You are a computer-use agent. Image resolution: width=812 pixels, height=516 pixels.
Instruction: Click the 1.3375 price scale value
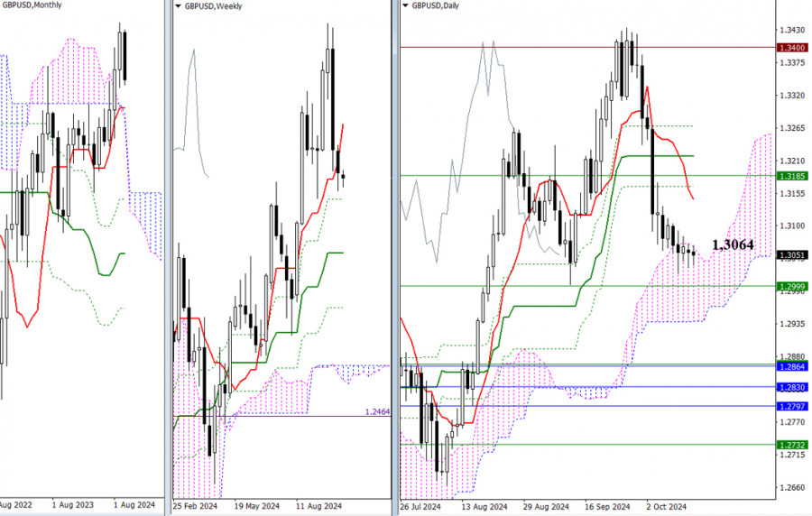coord(792,62)
